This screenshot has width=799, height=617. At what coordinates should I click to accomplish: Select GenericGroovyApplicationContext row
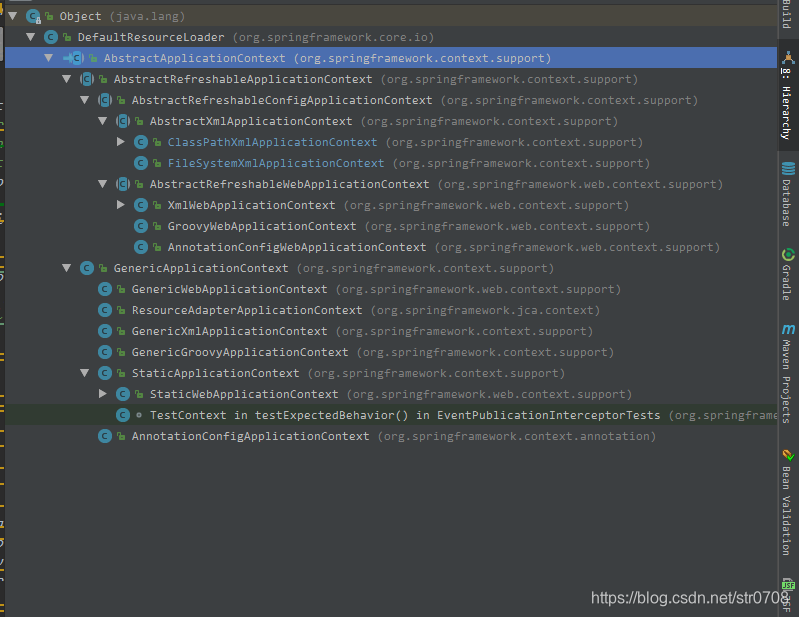click(x=391, y=352)
